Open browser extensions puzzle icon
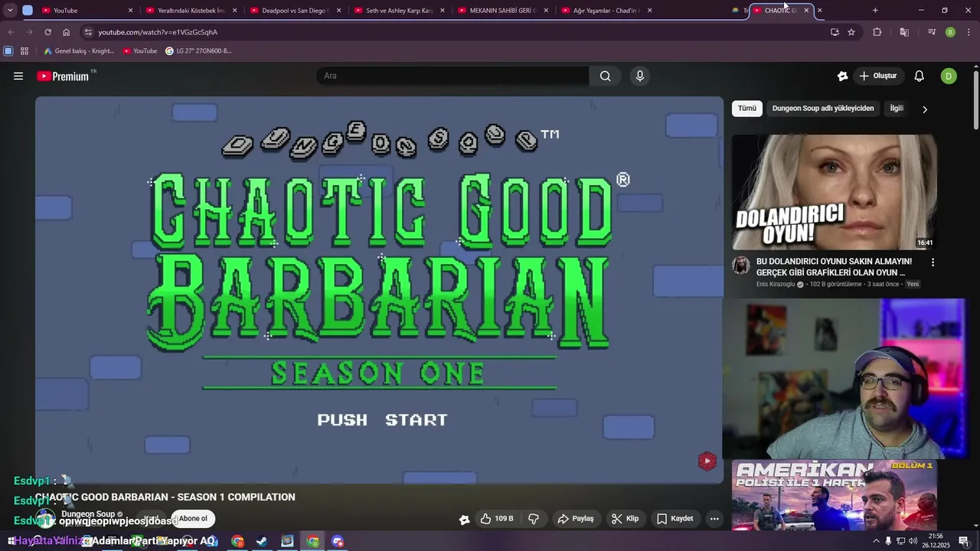Screen dimensions: 980x551 877,32
